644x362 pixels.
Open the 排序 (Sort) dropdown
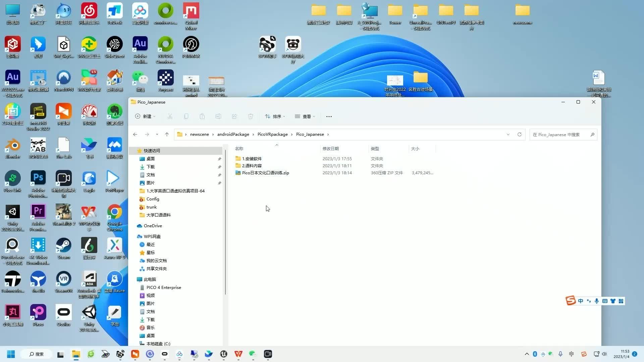click(x=275, y=116)
